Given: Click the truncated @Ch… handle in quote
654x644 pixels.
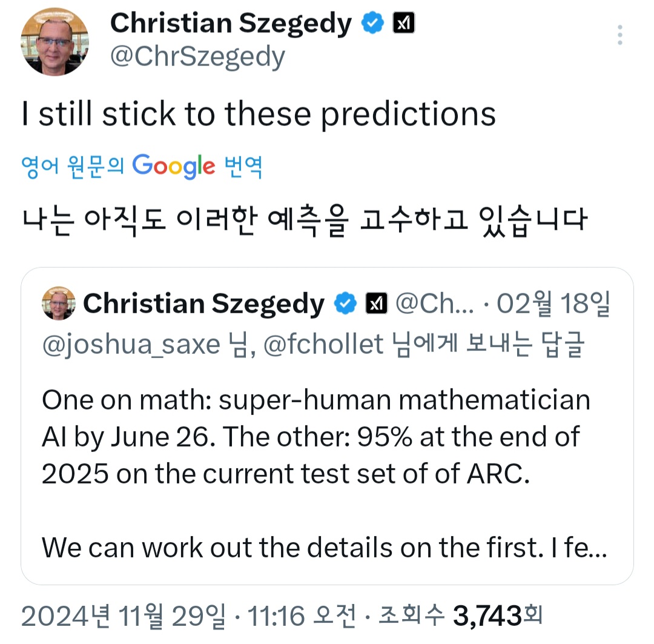Looking at the screenshot, I should pyautogui.click(x=435, y=304).
